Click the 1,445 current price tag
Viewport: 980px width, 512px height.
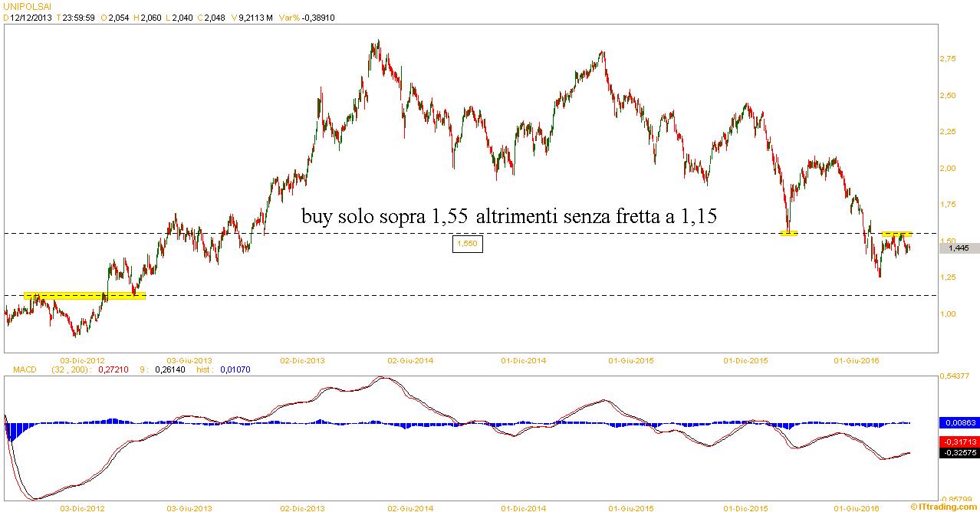coord(959,248)
